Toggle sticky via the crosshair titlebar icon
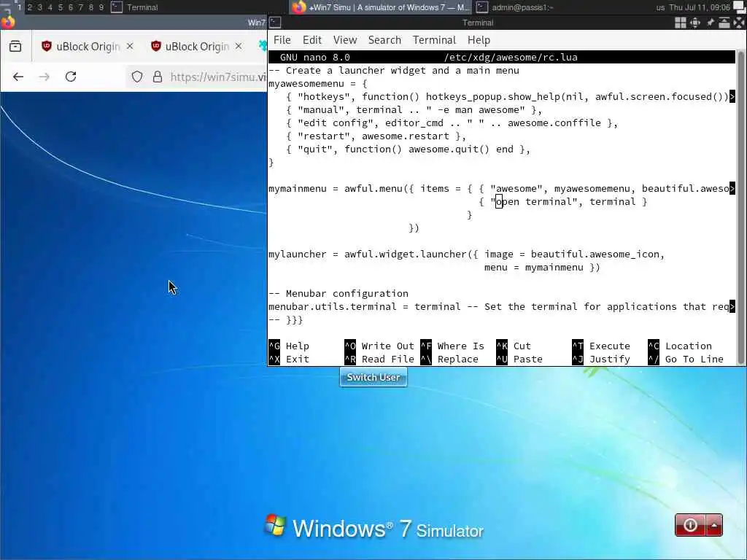Image resolution: width=747 pixels, height=560 pixels. pyautogui.click(x=695, y=23)
